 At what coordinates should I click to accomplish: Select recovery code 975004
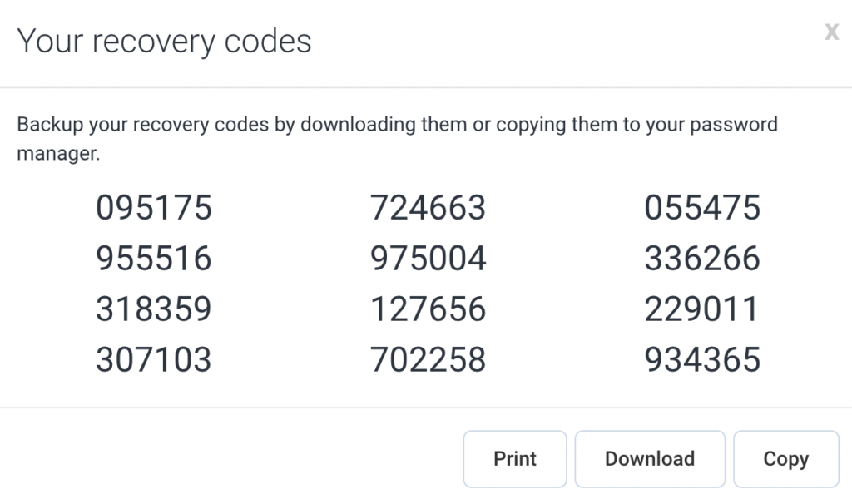click(x=428, y=259)
